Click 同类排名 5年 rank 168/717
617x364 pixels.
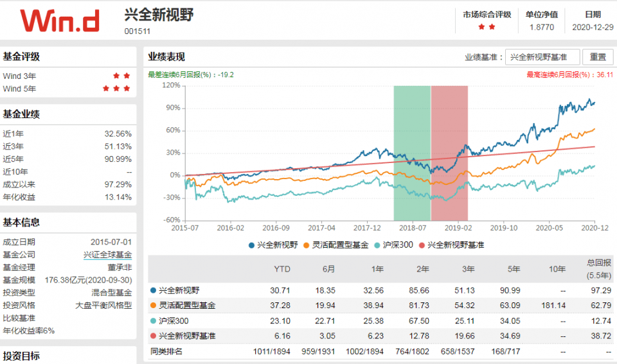506,351
